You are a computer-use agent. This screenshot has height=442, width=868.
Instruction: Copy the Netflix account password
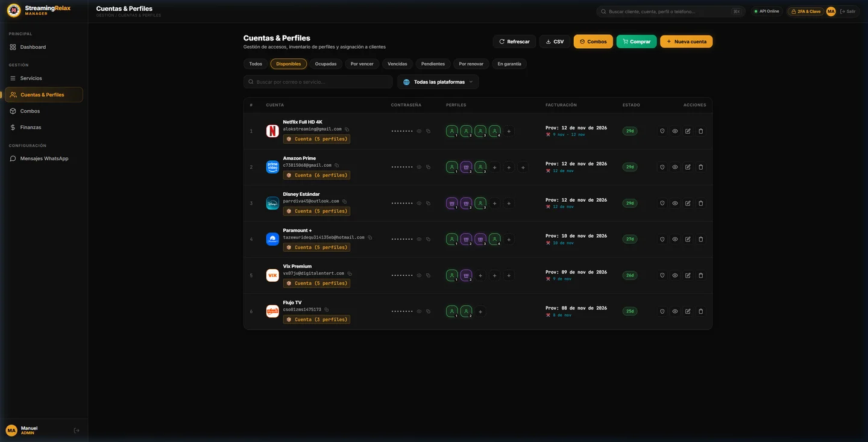point(428,131)
